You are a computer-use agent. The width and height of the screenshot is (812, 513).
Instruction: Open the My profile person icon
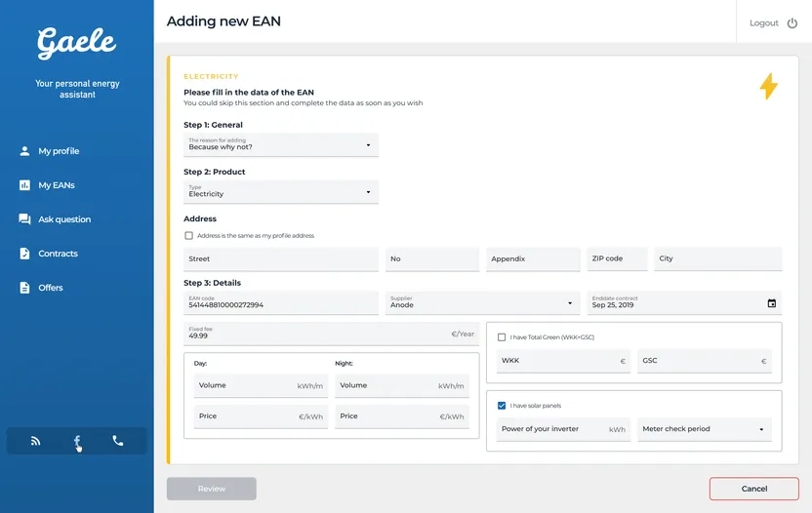point(24,151)
